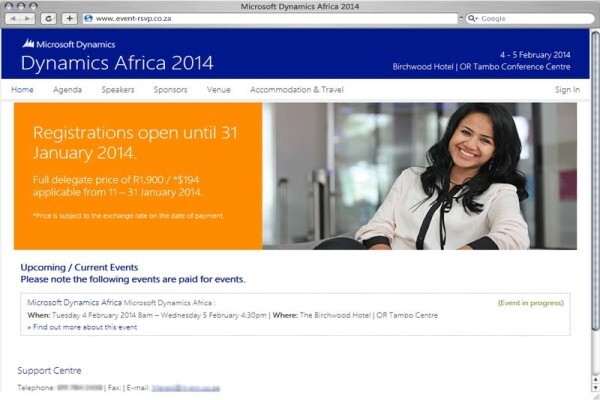Image resolution: width=600 pixels, height=400 pixels.
Task: Click into the Google search field
Action: coord(530,18)
